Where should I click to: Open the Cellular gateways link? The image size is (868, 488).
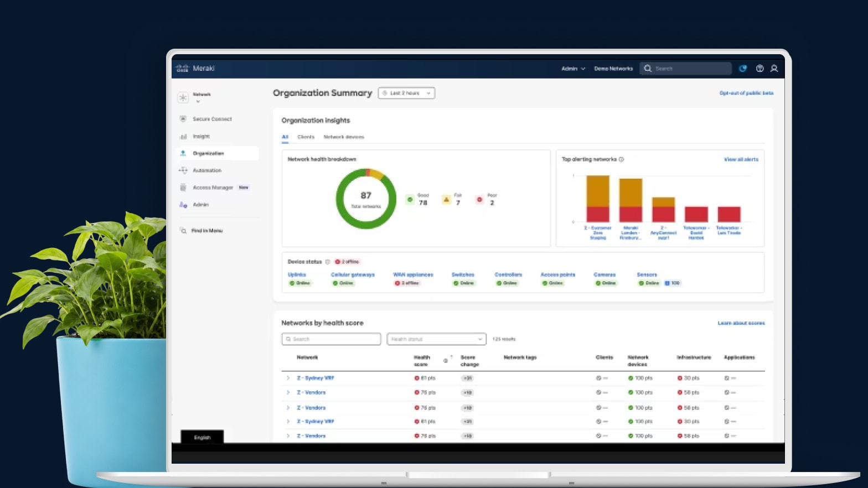353,274
